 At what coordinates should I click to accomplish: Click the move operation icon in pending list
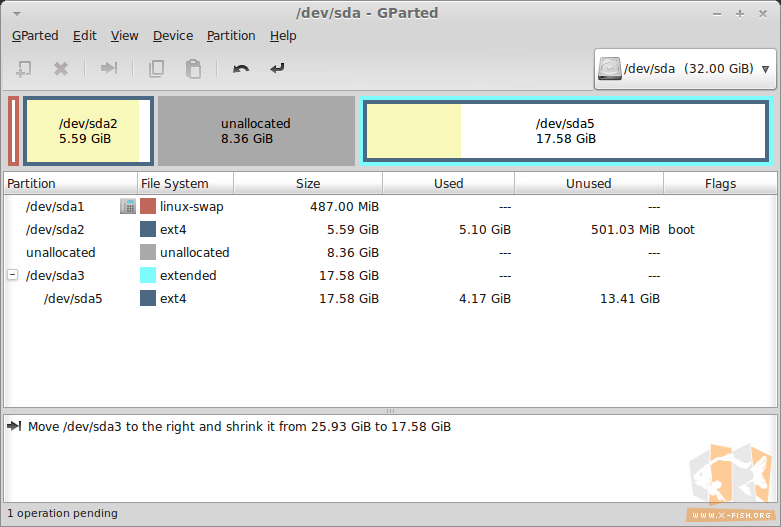coord(14,426)
